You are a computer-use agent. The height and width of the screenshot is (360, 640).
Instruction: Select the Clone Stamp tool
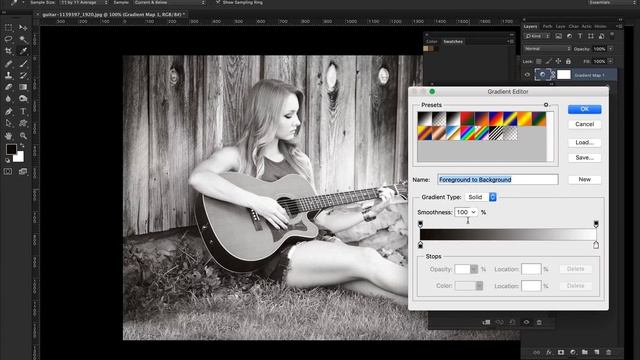tap(9, 76)
